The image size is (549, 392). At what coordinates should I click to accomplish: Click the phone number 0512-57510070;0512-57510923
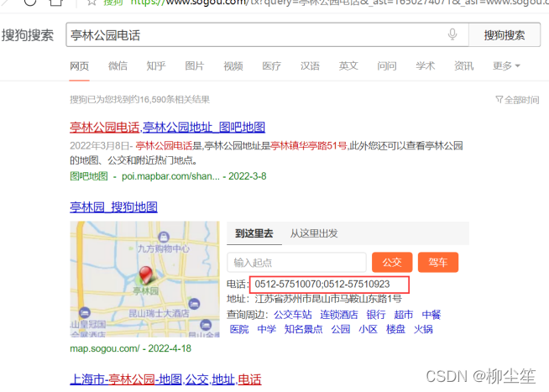(322, 285)
